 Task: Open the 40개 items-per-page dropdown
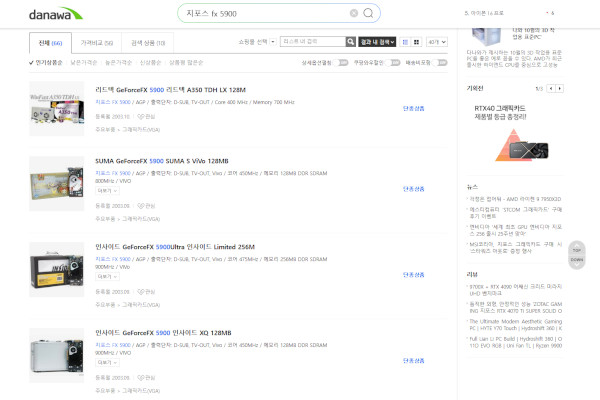click(x=437, y=42)
